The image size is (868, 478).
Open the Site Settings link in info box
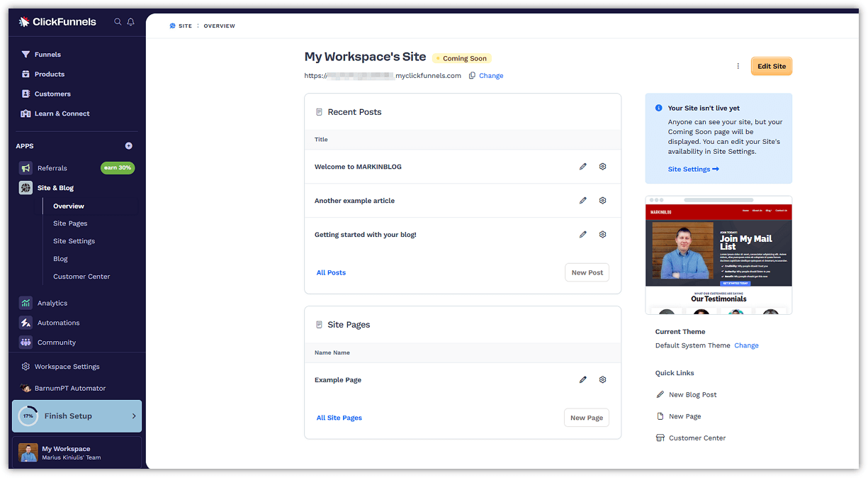tap(693, 169)
